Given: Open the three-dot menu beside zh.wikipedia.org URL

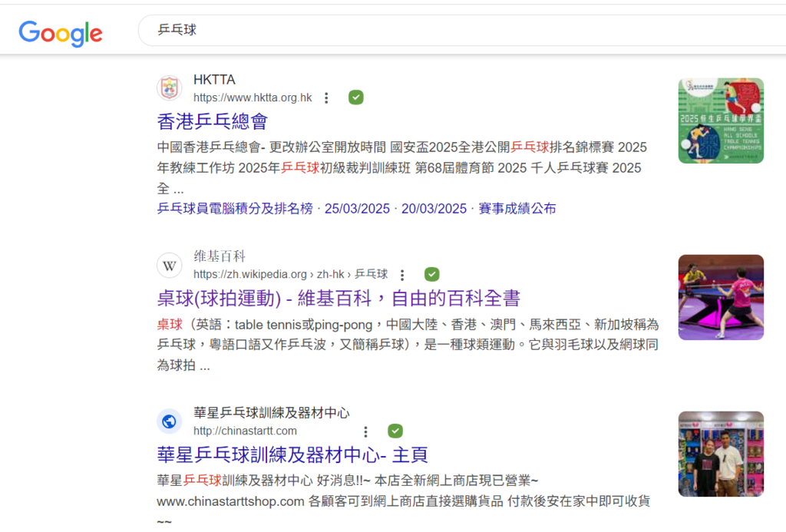Looking at the screenshot, I should pyautogui.click(x=402, y=275).
